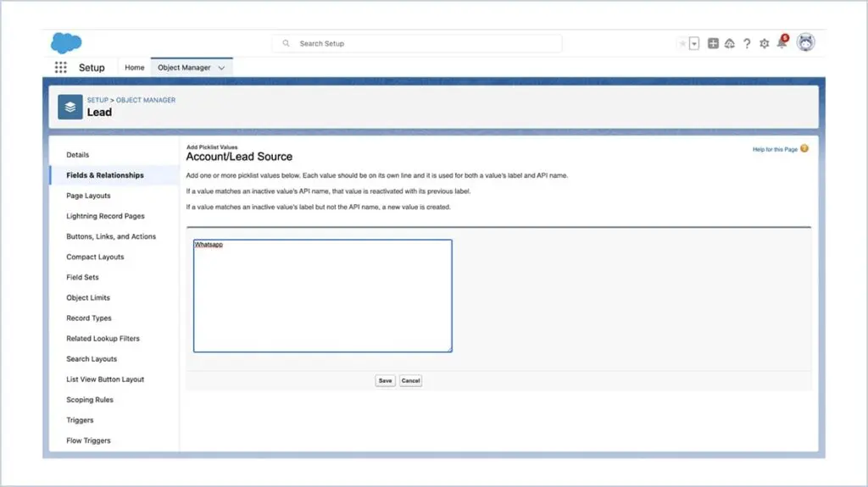Image resolution: width=868 pixels, height=487 pixels.
Task: Open Page Layouts in sidebar
Action: [x=88, y=196]
